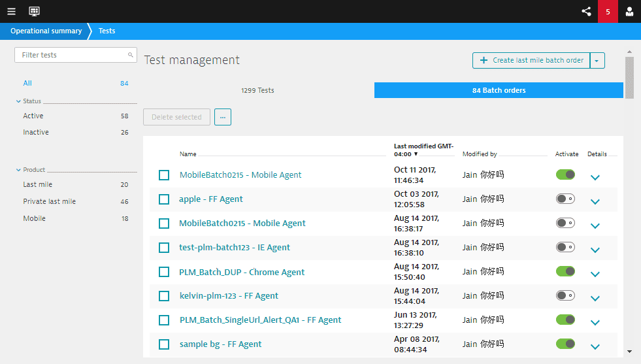641x364 pixels.
Task: Check the kelvin-plm-123 checkbox
Action: click(x=164, y=296)
